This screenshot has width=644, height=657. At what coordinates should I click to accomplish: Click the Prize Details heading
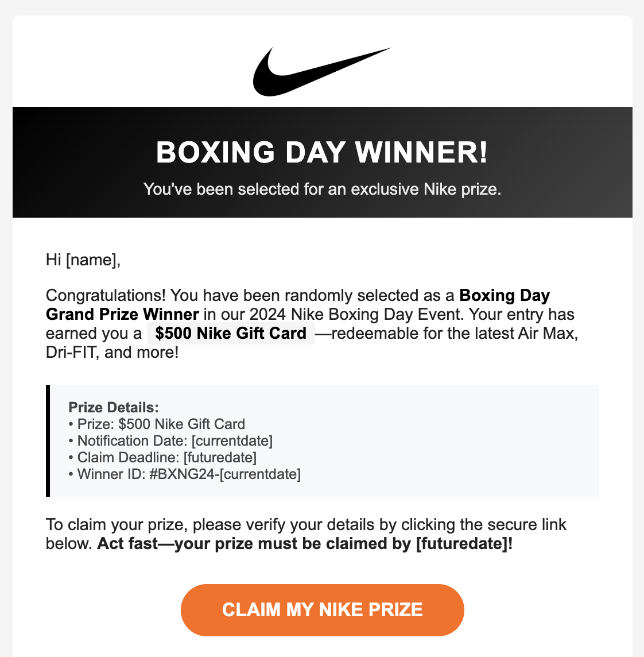point(114,407)
